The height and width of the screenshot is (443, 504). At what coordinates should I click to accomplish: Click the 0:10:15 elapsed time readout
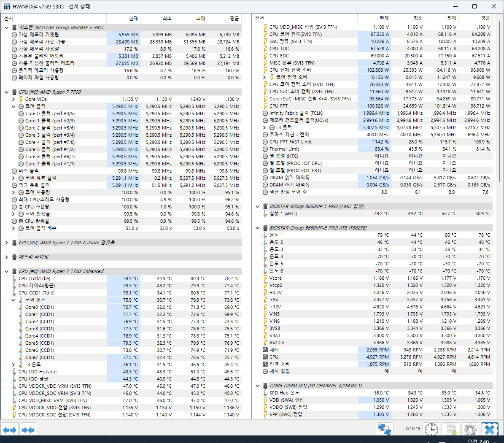pyautogui.click(x=413, y=429)
